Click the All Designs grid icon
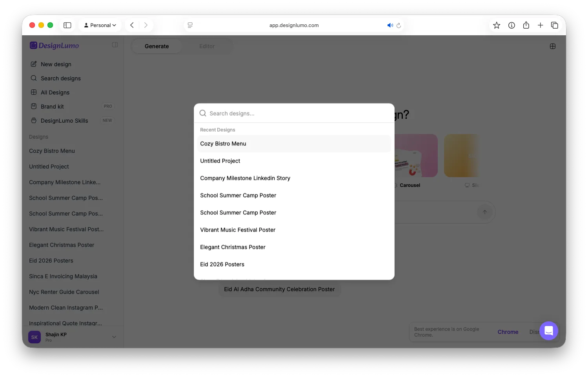Image resolution: width=588 pixels, height=377 pixels. [x=34, y=92]
